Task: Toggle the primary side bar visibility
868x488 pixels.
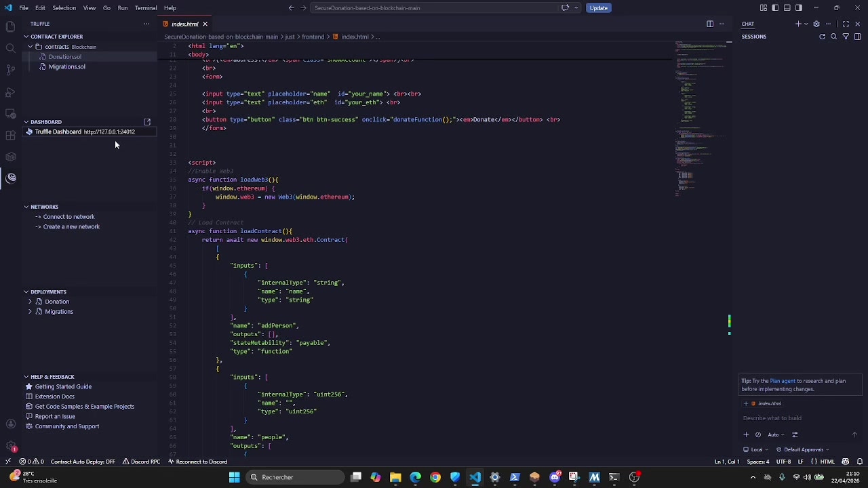Action: [775, 8]
